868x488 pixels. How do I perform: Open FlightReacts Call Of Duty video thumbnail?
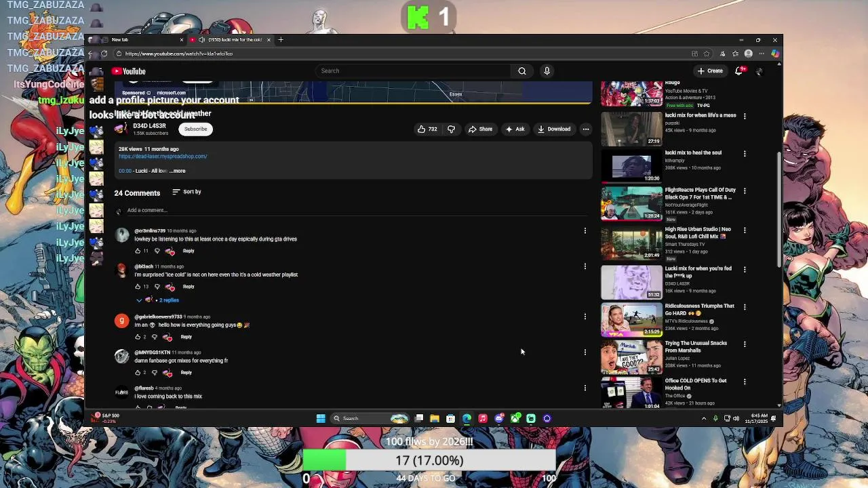coord(631,203)
